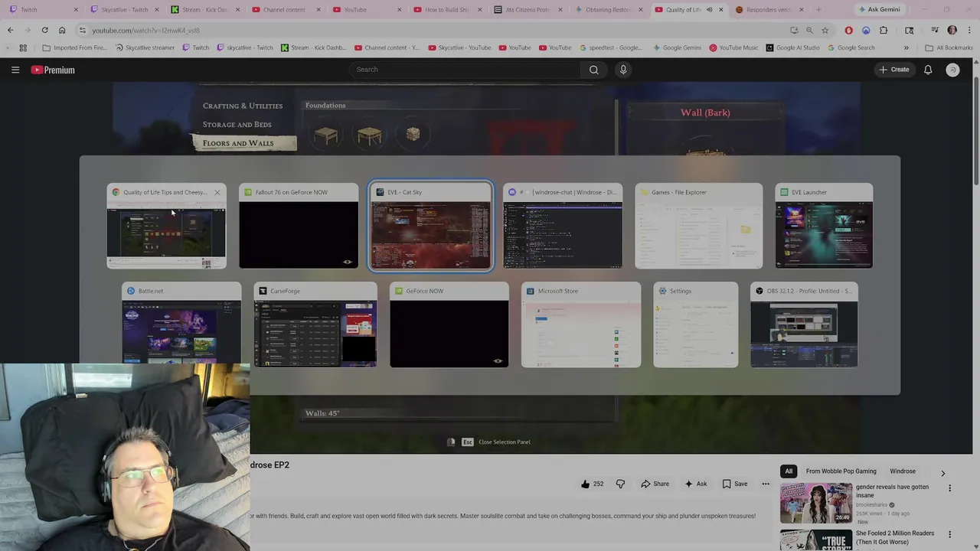The height and width of the screenshot is (551, 980).
Task: Expand hidden bookmarks with double chevron
Action: click(x=906, y=47)
